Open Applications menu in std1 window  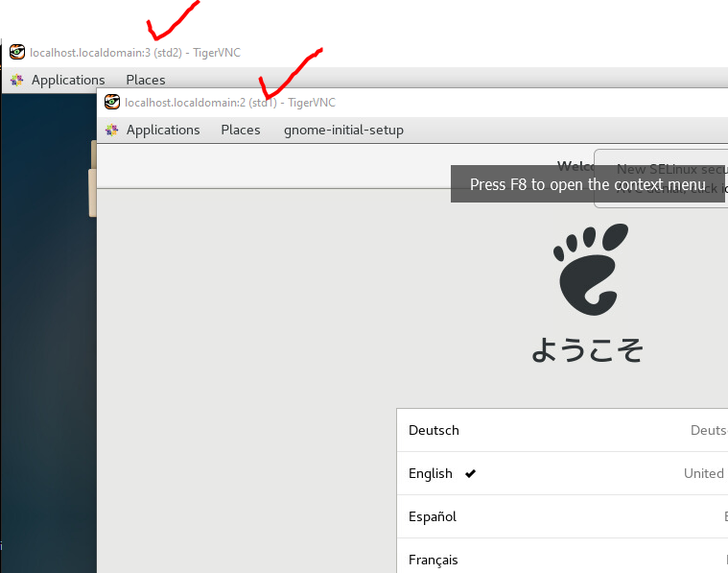coord(163,131)
